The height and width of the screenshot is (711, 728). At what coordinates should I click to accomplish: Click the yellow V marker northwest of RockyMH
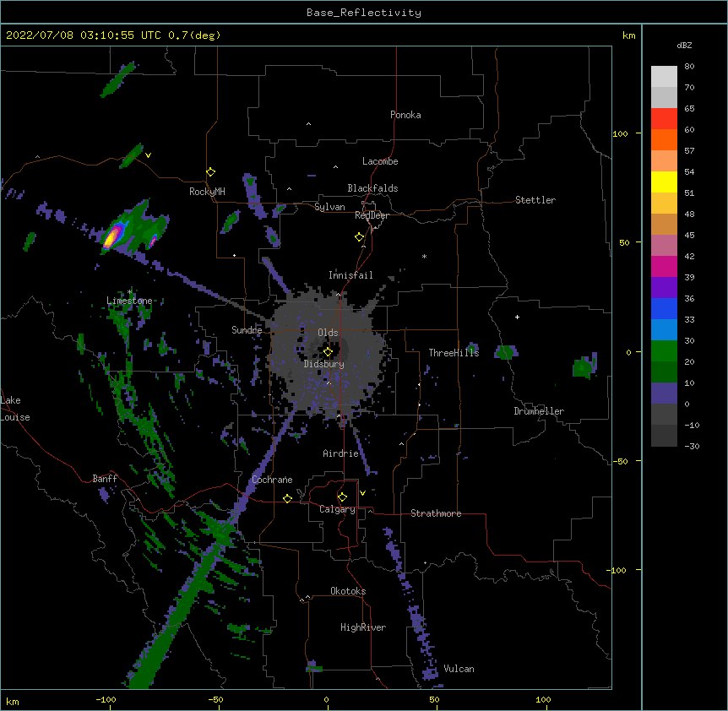point(148,155)
